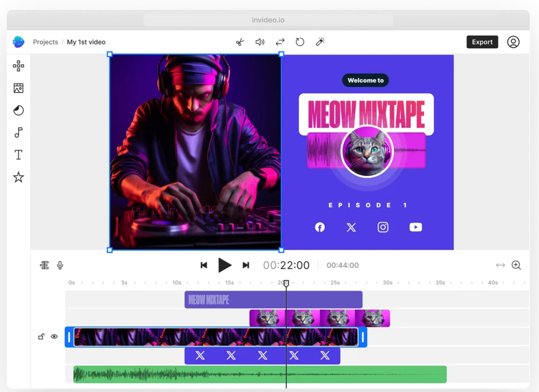Open the media images panel in sidebar

tap(19, 88)
